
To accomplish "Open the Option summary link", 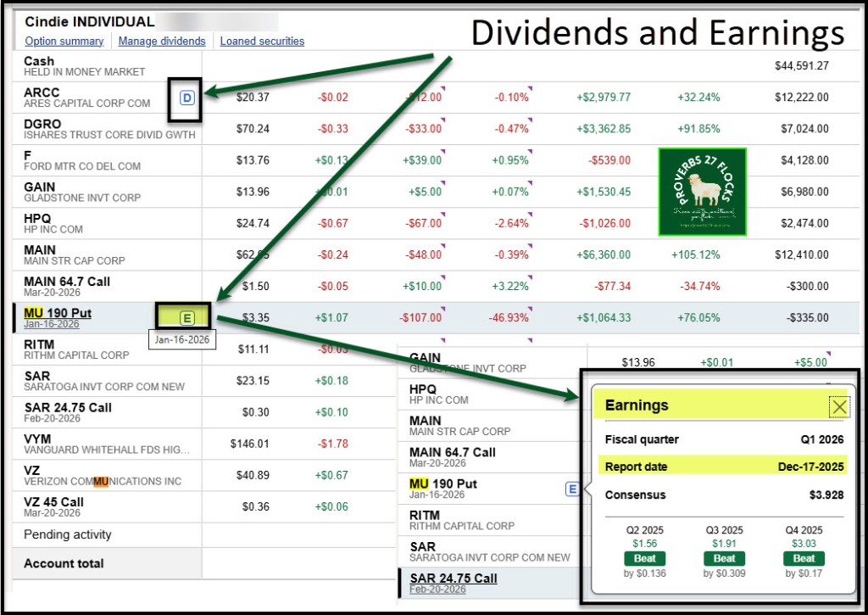I will click(x=64, y=41).
